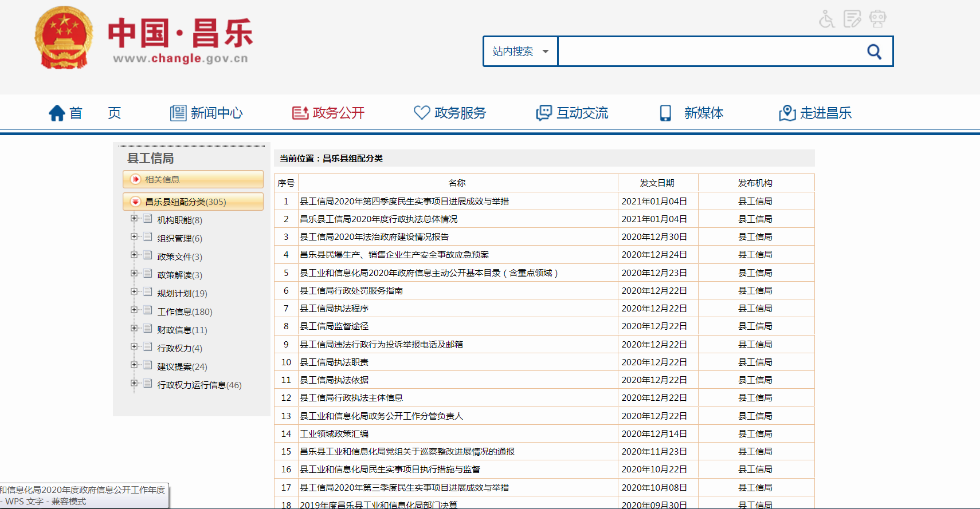Click the home icon beside 首页
This screenshot has height=509, width=980.
57,113
